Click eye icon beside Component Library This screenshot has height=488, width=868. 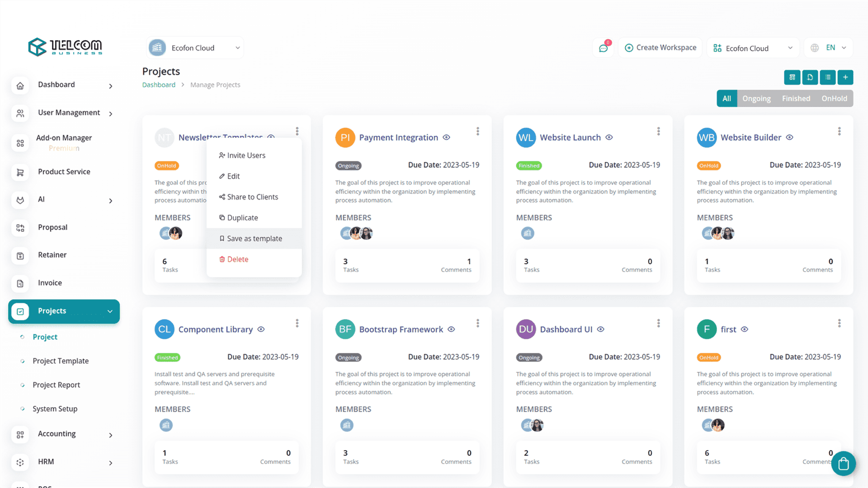261,329
